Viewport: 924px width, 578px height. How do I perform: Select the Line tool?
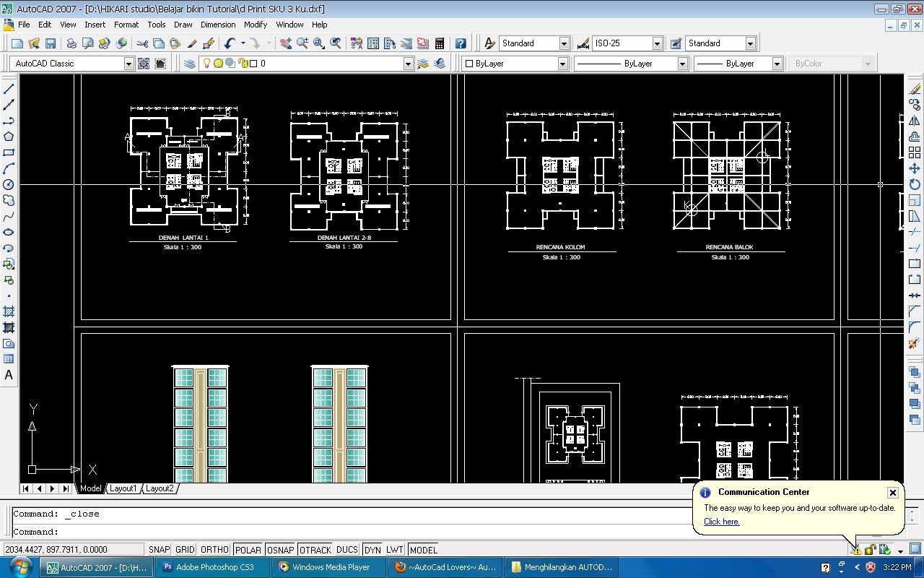(x=9, y=88)
